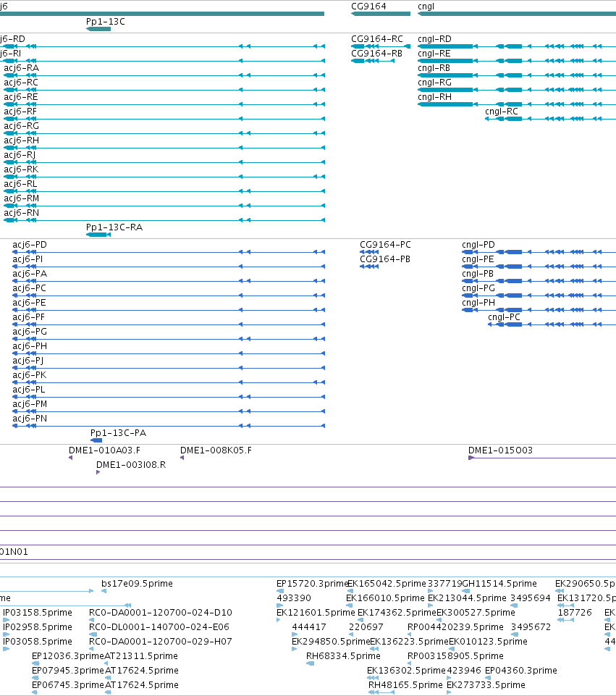
Task: Click the bs17e09.5prime EST label
Action: 137,584
